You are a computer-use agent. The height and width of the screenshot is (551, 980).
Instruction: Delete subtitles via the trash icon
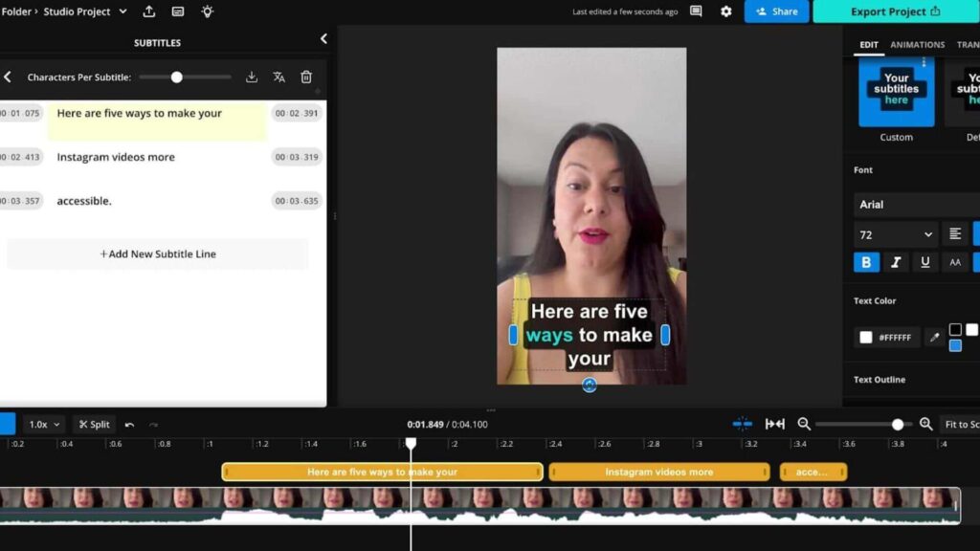tap(306, 77)
